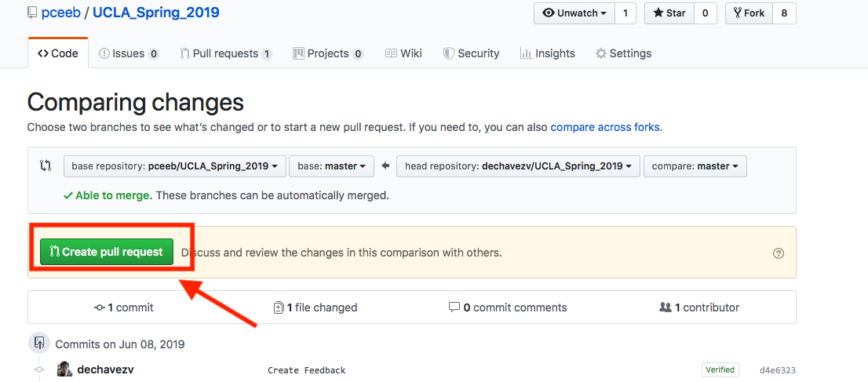Screen dimensions: 868x382
Task: Click the Verified signature badge
Action: coord(720,369)
